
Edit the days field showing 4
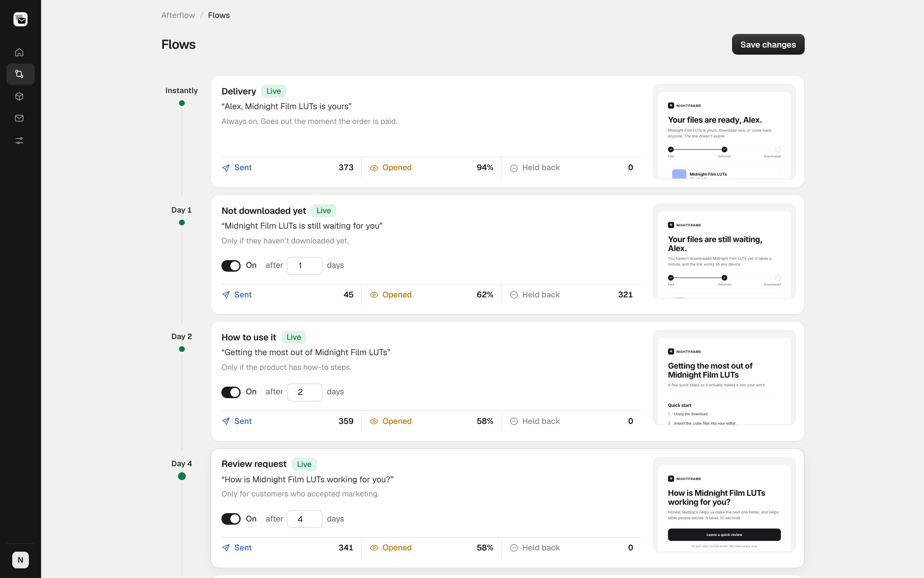304,519
